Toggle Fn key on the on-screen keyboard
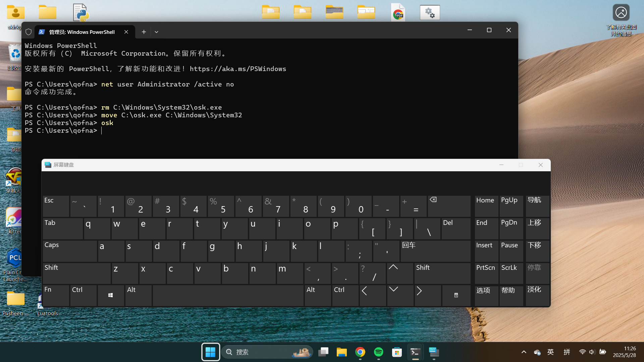644x362 pixels. pos(56,295)
